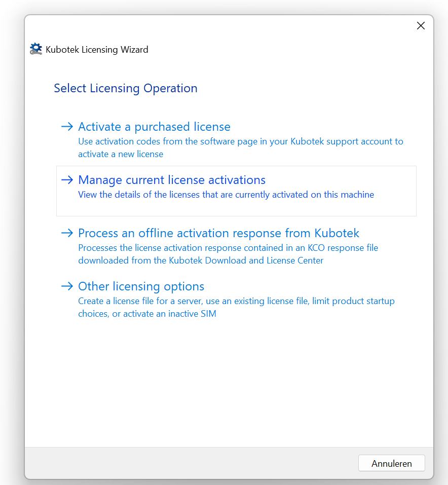
Task: Open Other licensing options
Action: coord(141,286)
